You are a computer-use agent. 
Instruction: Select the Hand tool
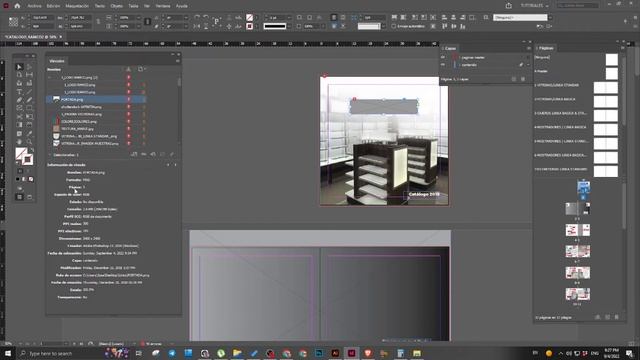tap(19, 142)
